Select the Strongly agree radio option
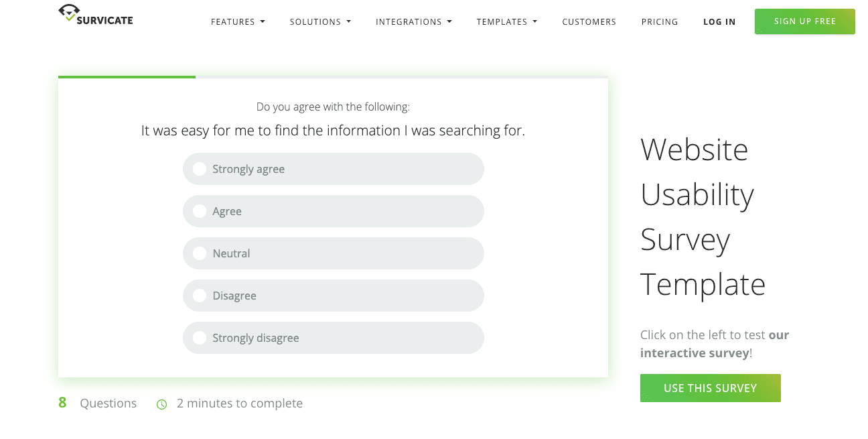Viewport: 868px width, 439px height. click(x=200, y=169)
